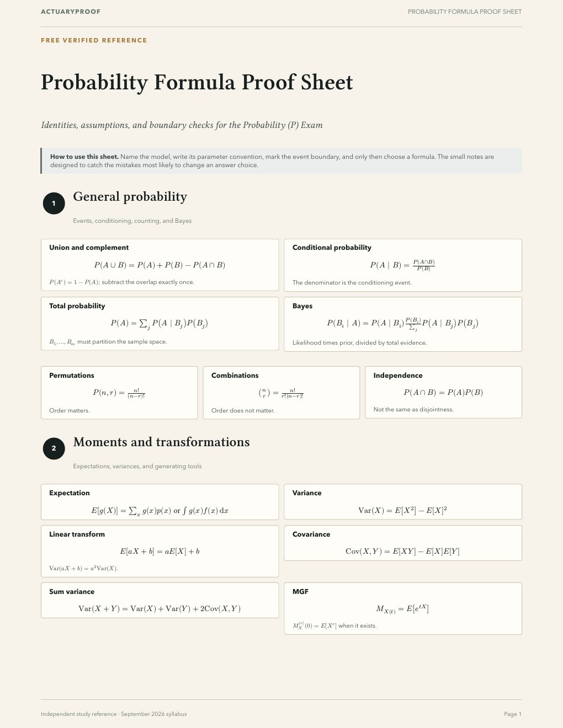The image size is (563, 728).
Task: Click the Expectation formula card
Action: pos(160,502)
